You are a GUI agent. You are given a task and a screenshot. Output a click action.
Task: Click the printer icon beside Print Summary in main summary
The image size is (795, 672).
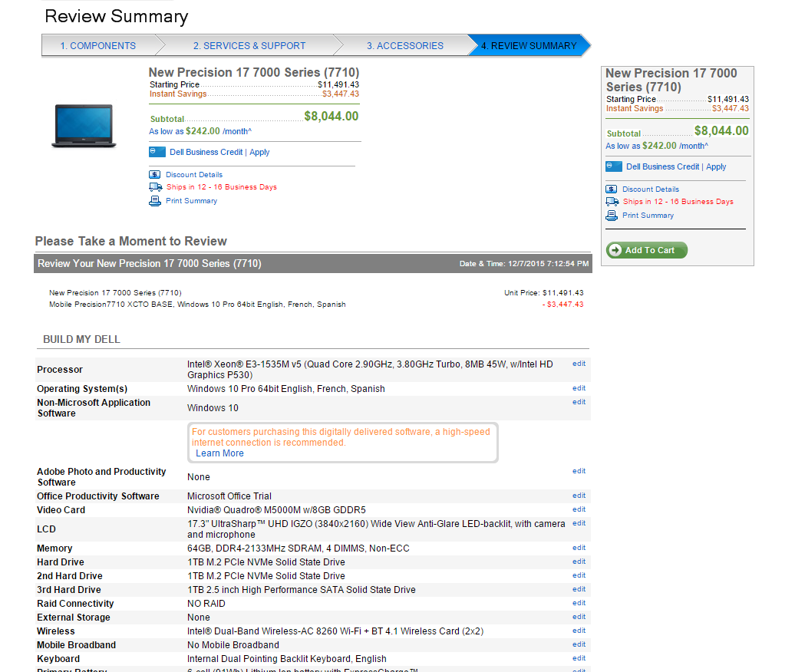point(155,201)
